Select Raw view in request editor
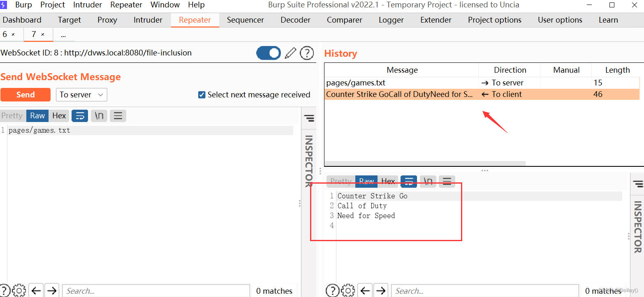Image resolution: width=644 pixels, height=297 pixels. (x=37, y=116)
